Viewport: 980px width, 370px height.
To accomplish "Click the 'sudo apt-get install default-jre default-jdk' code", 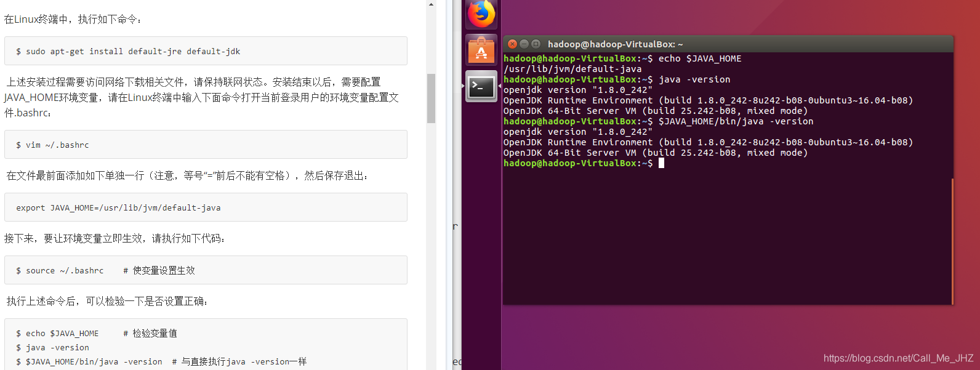I will [128, 51].
